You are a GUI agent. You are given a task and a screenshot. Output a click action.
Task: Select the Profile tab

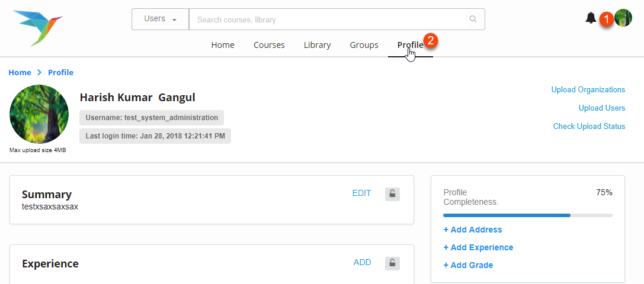click(x=410, y=45)
